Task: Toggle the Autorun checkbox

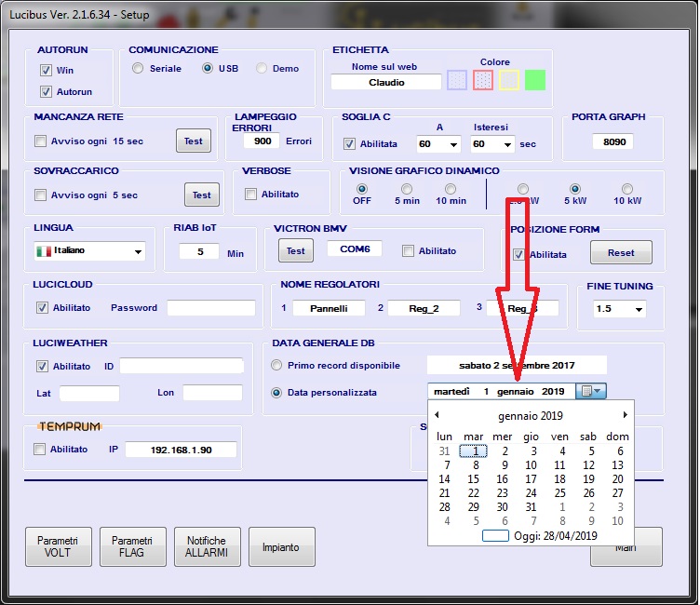Action: click(x=46, y=91)
